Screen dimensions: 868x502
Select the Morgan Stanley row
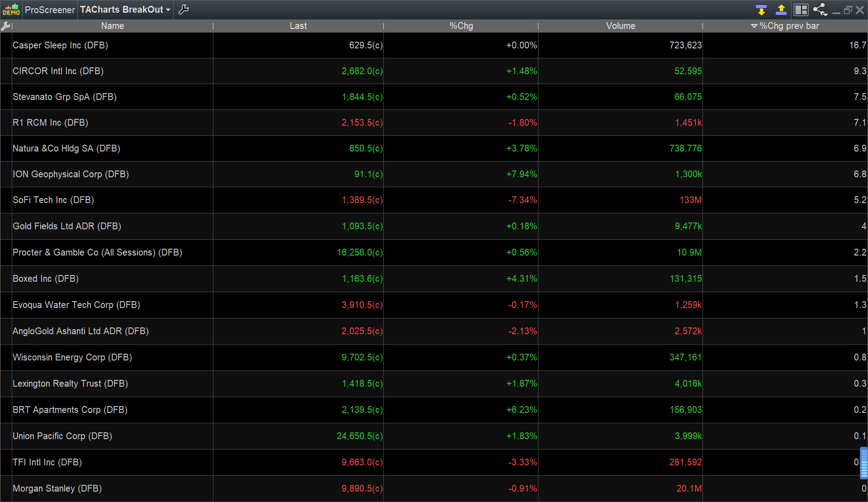tap(57, 488)
